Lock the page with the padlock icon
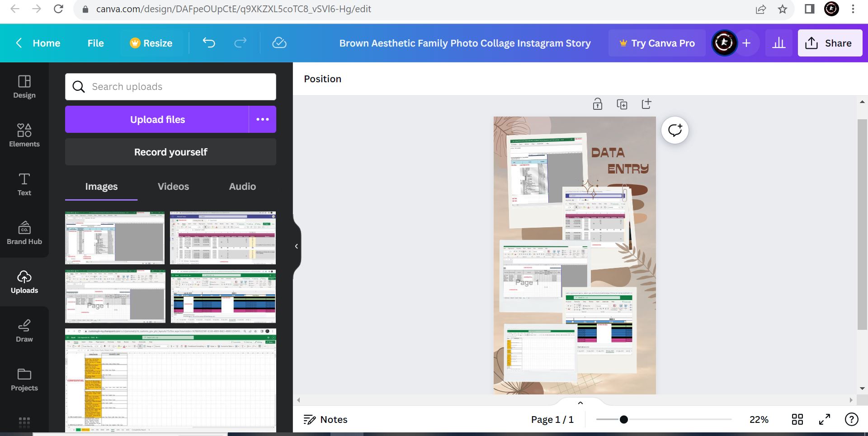This screenshot has height=436, width=868. 598,104
